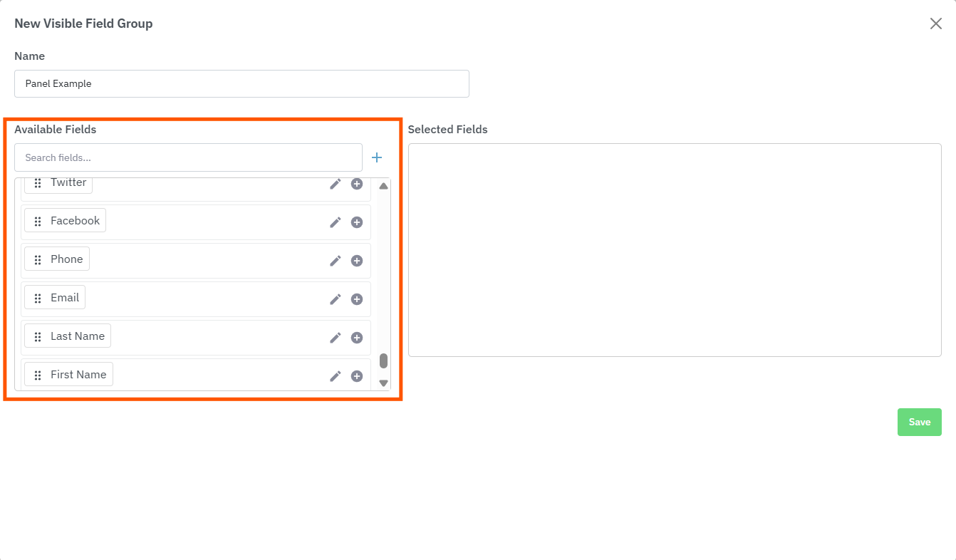
Task: Click the blue plus next to search
Action: [x=377, y=157]
